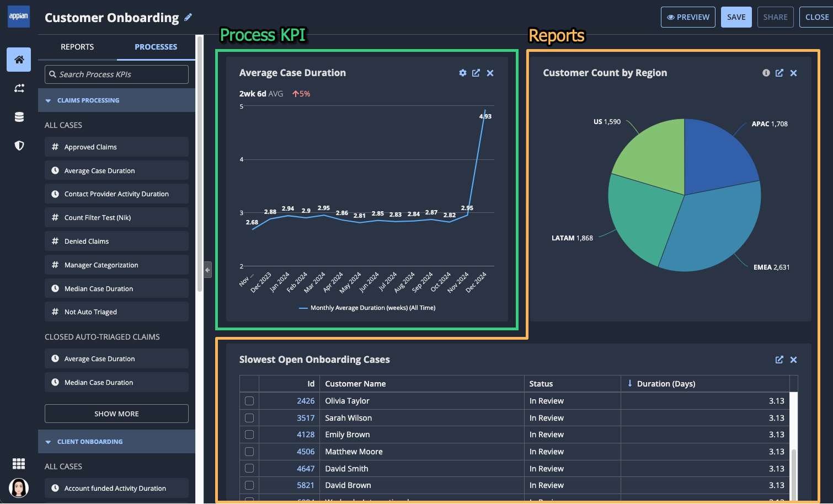Image resolution: width=833 pixels, height=504 pixels.
Task: Remove the Customer Count by Region card
Action: coord(793,73)
